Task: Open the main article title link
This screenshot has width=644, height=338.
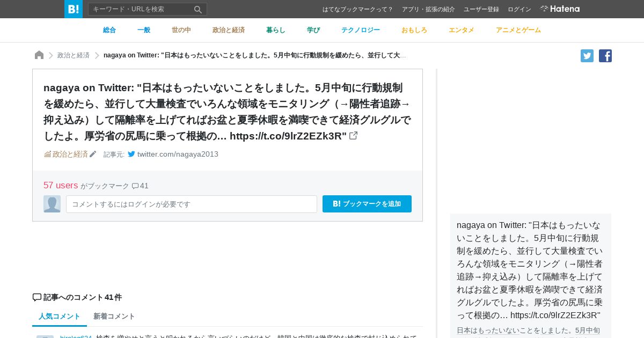Action: coord(227,112)
